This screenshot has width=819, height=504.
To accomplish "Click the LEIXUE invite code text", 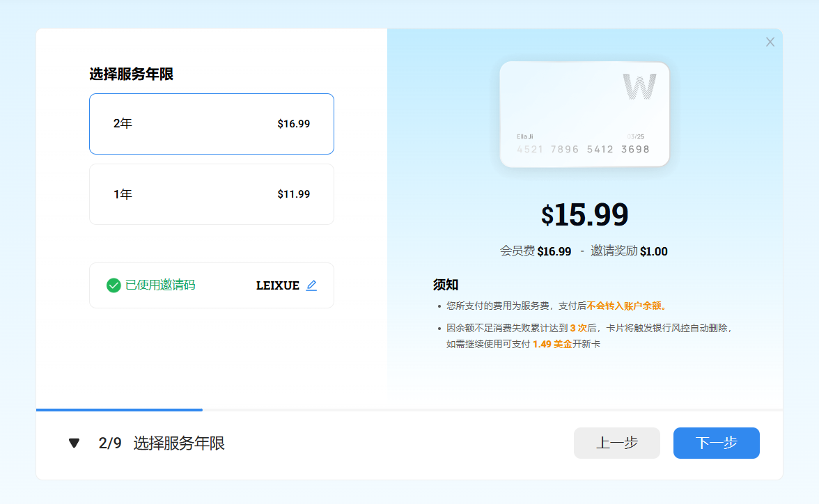I will coord(277,285).
